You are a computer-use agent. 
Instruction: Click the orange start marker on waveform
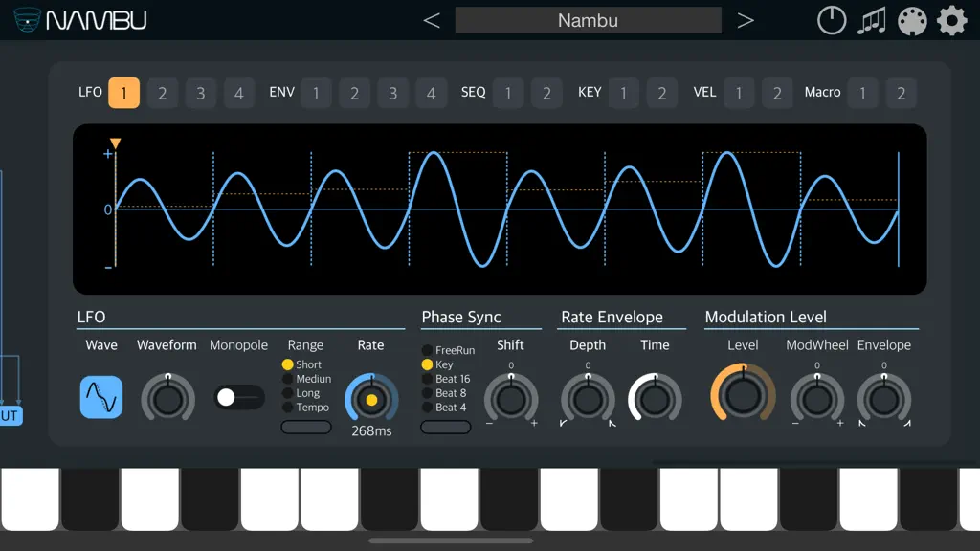(115, 143)
